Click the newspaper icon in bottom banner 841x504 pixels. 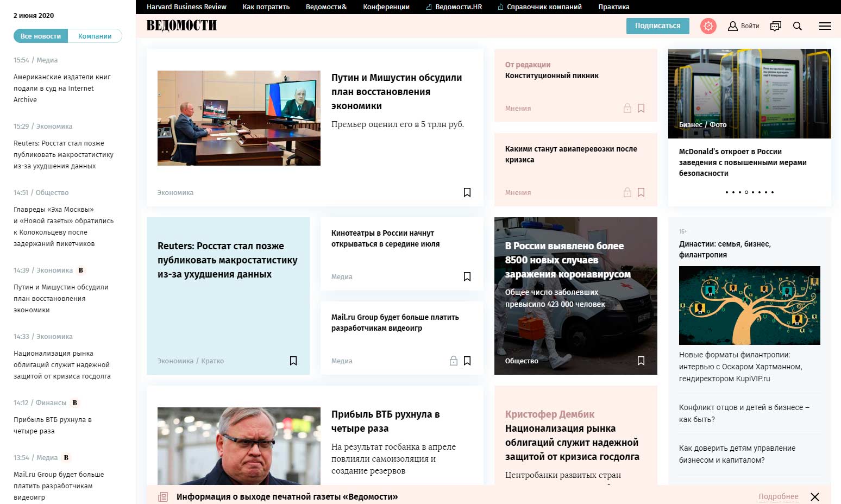163,497
